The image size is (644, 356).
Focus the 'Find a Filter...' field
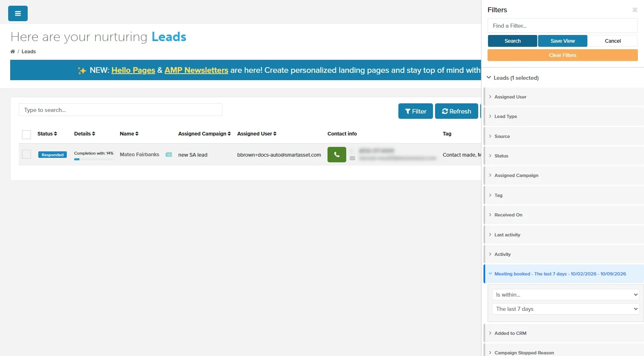(x=563, y=26)
